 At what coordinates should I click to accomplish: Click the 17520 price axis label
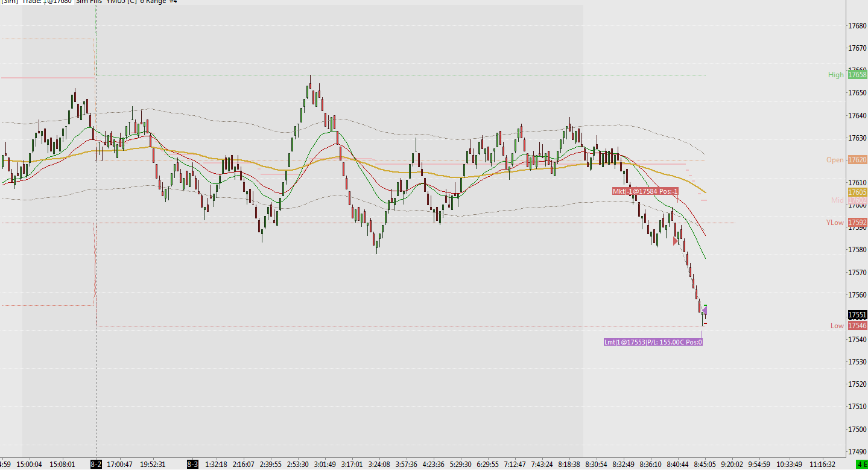(857, 384)
